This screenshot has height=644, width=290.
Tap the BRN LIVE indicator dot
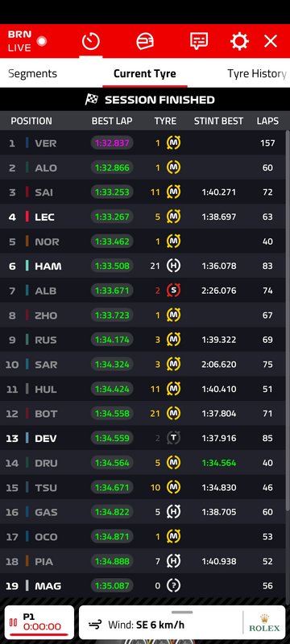click(x=42, y=41)
